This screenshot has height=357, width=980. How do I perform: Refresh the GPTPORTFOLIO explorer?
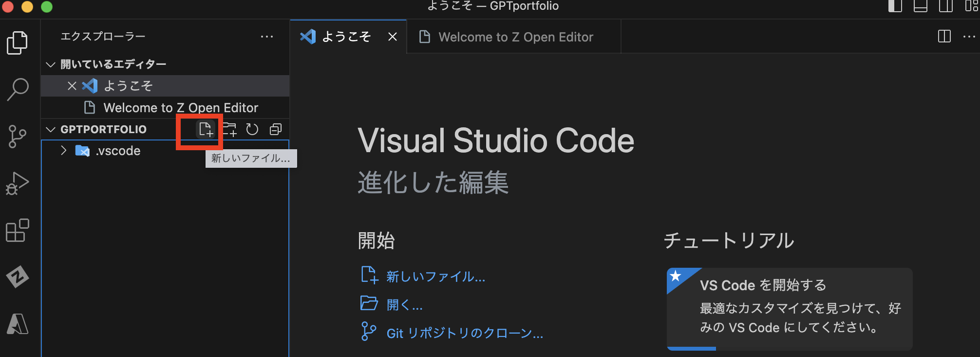point(252,129)
